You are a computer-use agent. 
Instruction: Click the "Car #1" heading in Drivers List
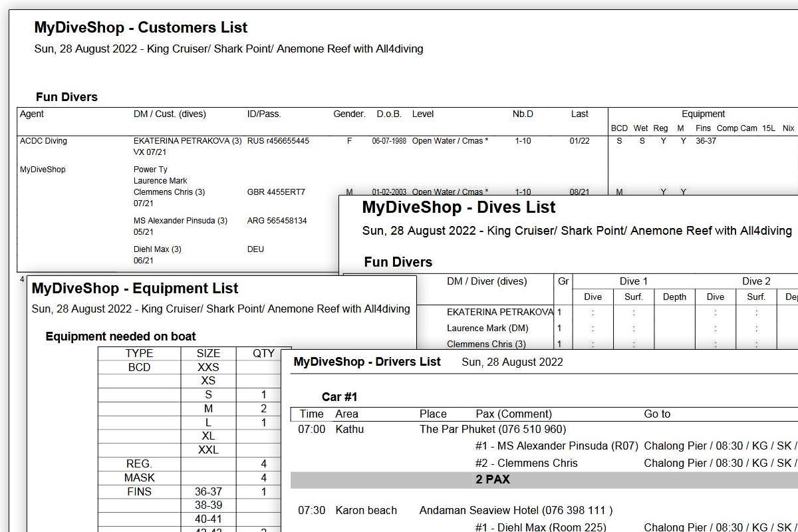tap(340, 397)
